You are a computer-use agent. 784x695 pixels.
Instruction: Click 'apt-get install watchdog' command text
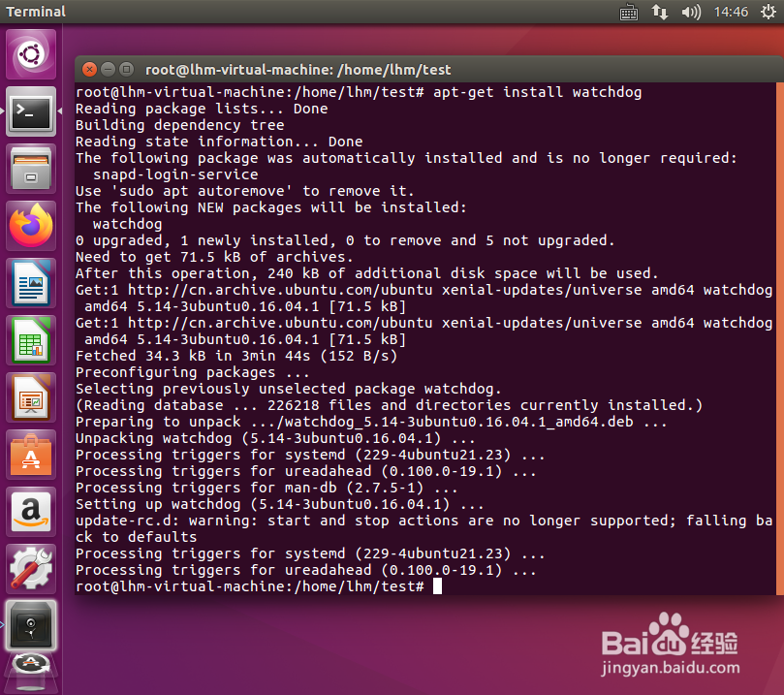537,92
